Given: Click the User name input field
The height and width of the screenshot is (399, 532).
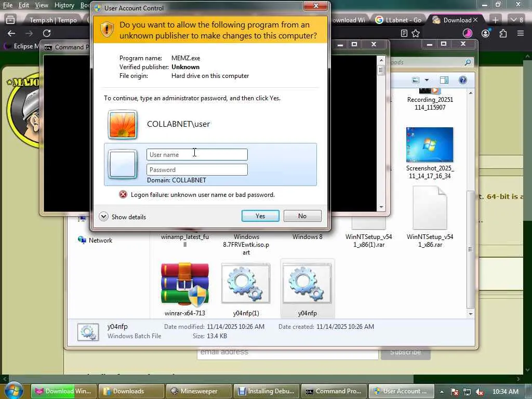Looking at the screenshot, I should point(197,154).
